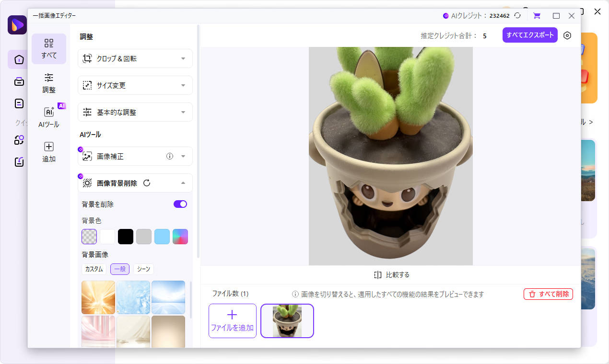The image size is (609, 364).
Task: Open export settings hexagon gear icon
Action: pos(567,35)
